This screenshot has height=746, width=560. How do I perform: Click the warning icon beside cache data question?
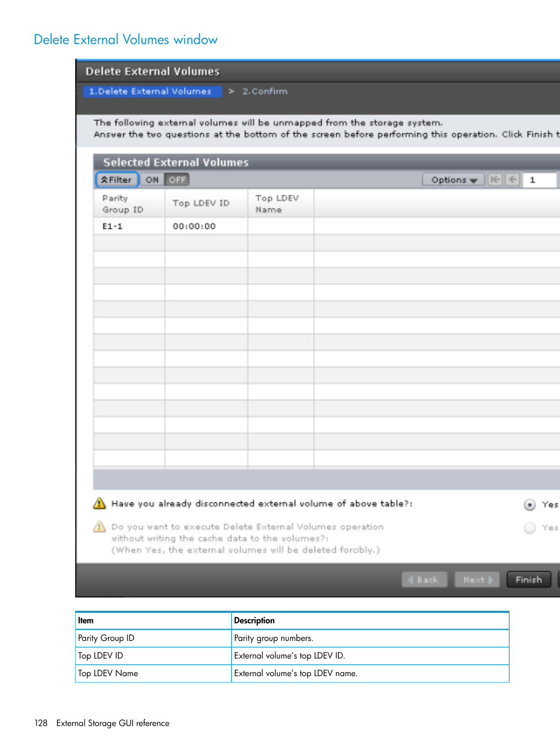tap(100, 526)
